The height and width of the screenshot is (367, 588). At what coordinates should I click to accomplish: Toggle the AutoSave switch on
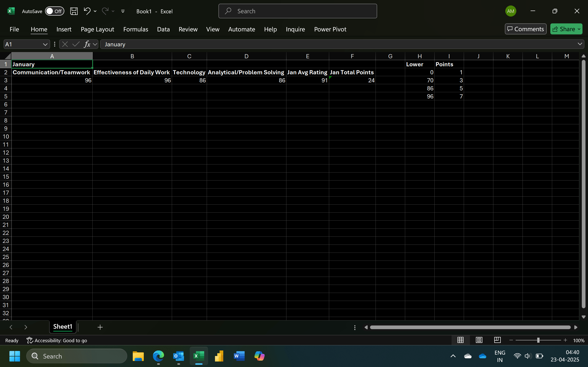pos(54,11)
